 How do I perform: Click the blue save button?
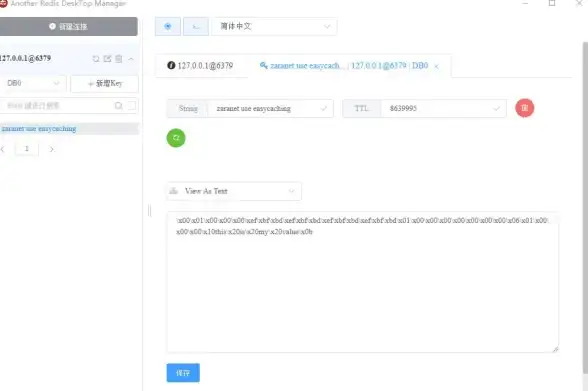pyautogui.click(x=183, y=373)
